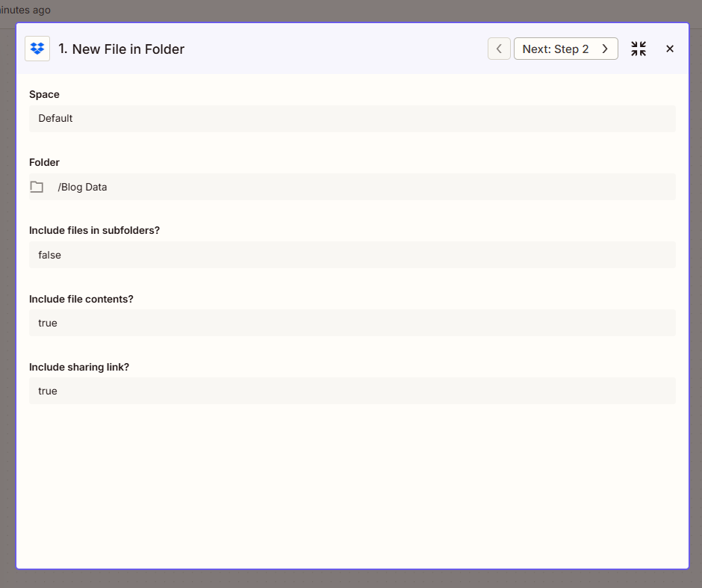Close the New File in Folder dialog
Viewport: 702px width, 588px height.
click(670, 49)
